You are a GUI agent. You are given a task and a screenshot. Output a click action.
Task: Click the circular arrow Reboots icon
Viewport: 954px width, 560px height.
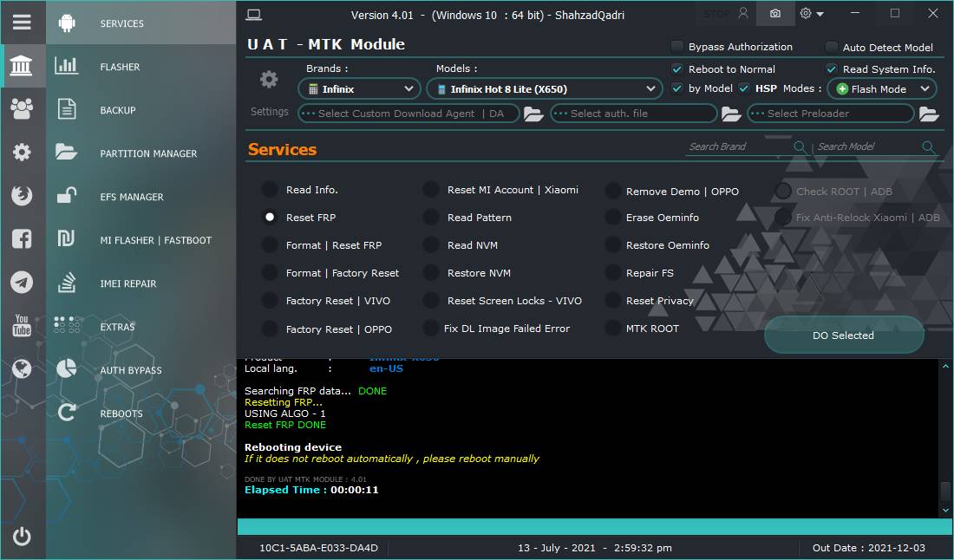[66, 413]
